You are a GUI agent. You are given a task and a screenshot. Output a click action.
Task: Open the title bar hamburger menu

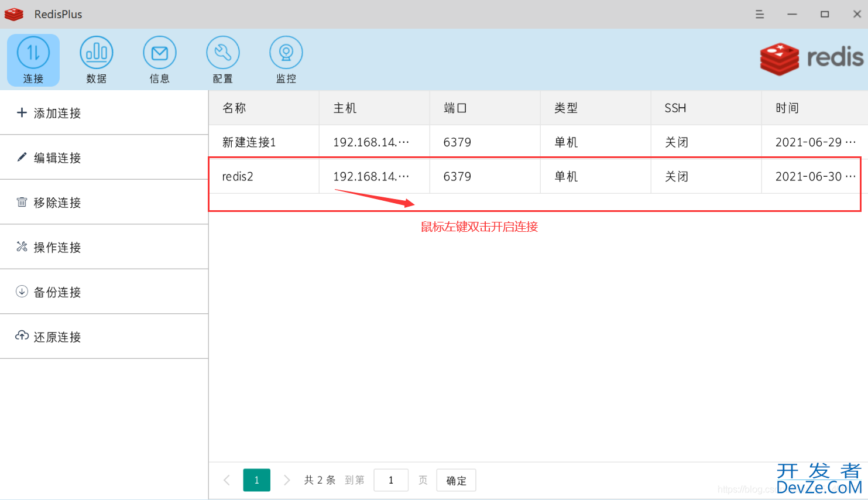click(760, 14)
